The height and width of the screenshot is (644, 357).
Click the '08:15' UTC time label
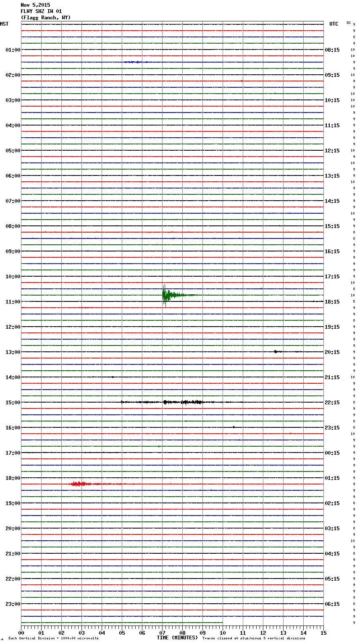(332, 50)
